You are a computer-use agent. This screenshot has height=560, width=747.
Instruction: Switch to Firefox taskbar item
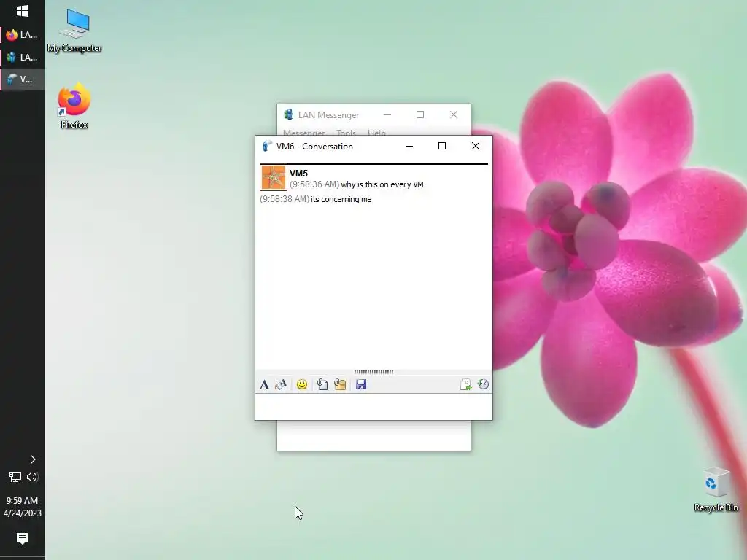pyautogui.click(x=23, y=35)
